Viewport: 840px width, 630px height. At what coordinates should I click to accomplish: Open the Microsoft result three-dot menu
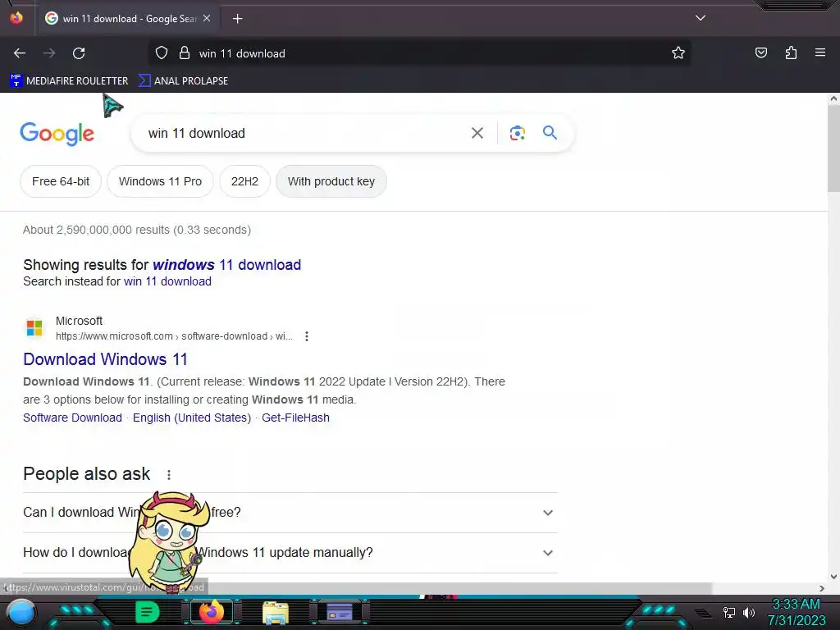pyautogui.click(x=307, y=336)
